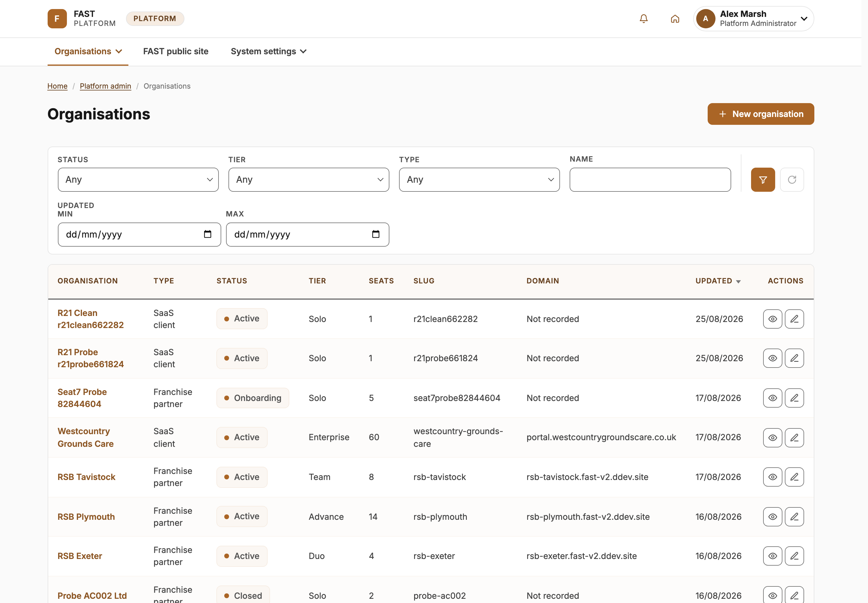
Task: Edit the Seat7 Probe organisation
Action: click(794, 398)
